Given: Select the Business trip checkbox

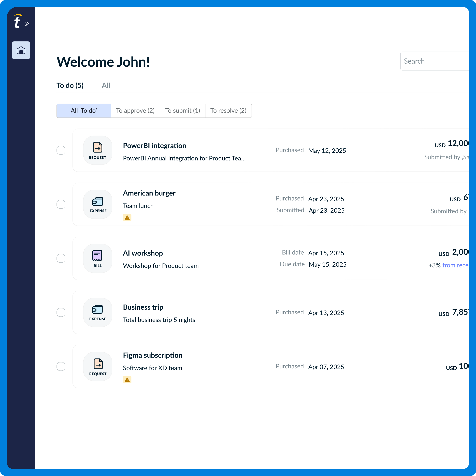Looking at the screenshot, I should 61,312.
